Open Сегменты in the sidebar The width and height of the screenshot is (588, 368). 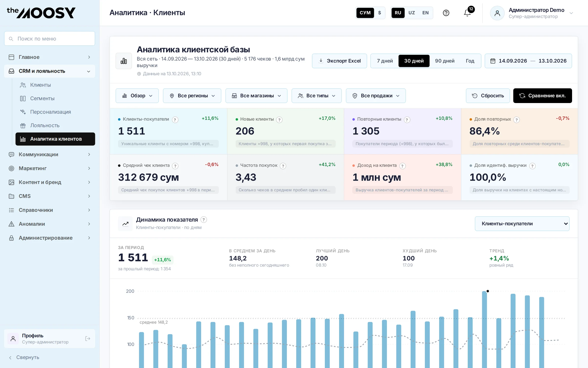click(x=55, y=98)
